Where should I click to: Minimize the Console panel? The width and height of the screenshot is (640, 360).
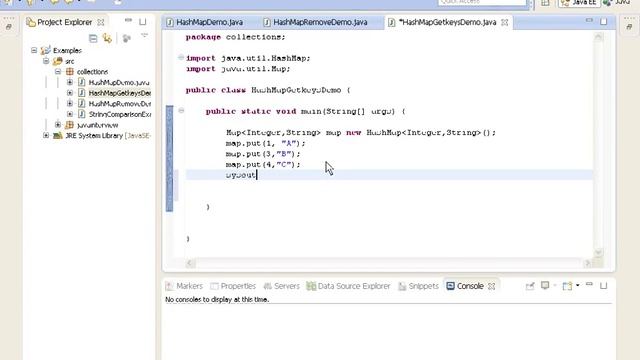[x=589, y=284]
